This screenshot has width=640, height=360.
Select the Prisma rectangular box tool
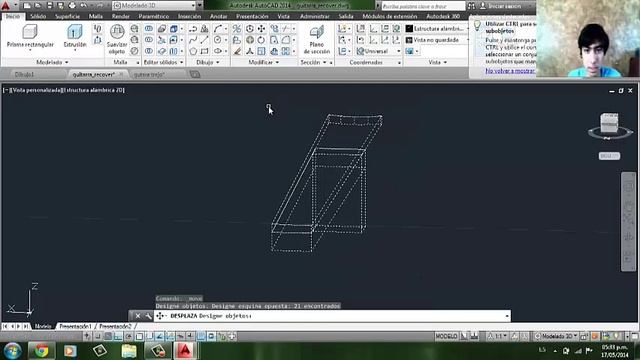30,36
